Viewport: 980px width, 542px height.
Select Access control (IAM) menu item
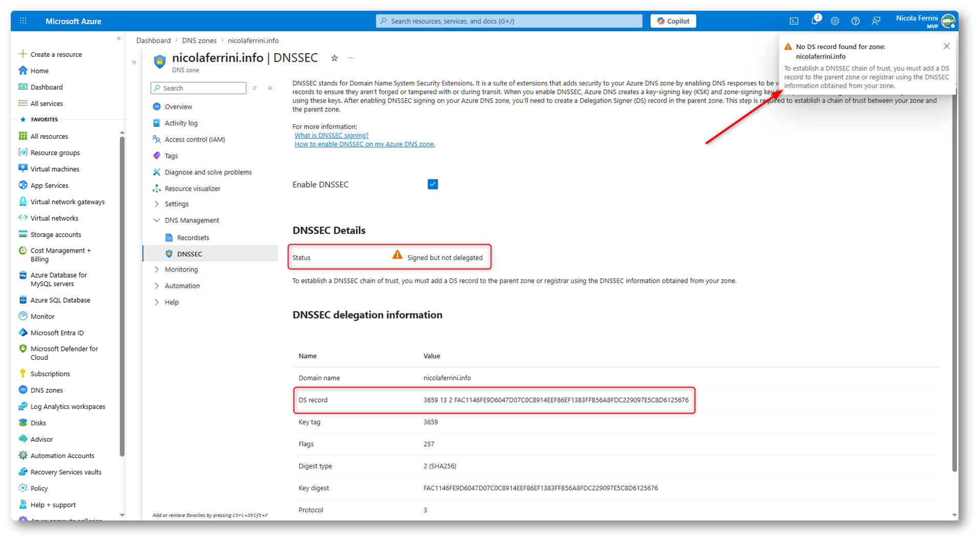coord(194,140)
